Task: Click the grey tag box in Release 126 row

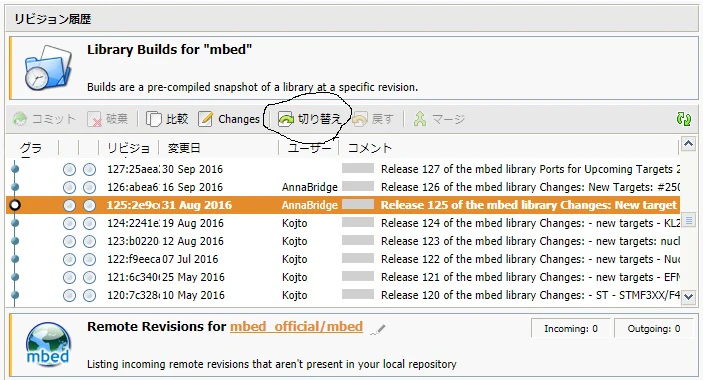Action: pos(358,186)
